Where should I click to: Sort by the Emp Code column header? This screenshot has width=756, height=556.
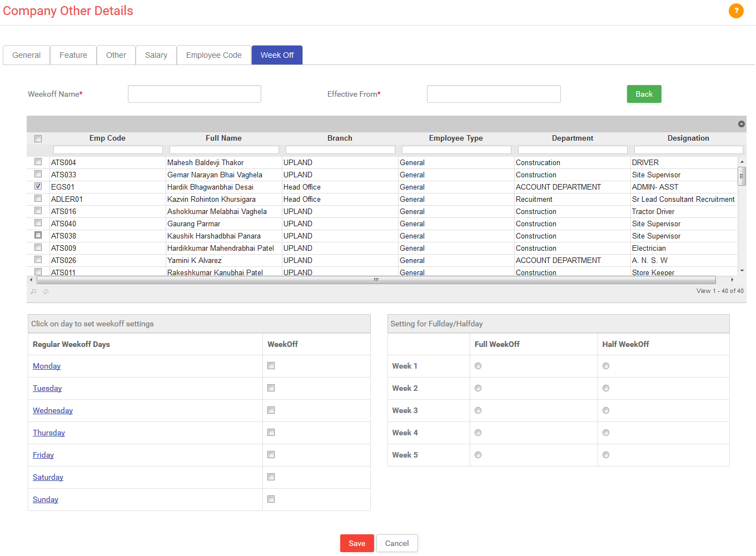point(107,138)
